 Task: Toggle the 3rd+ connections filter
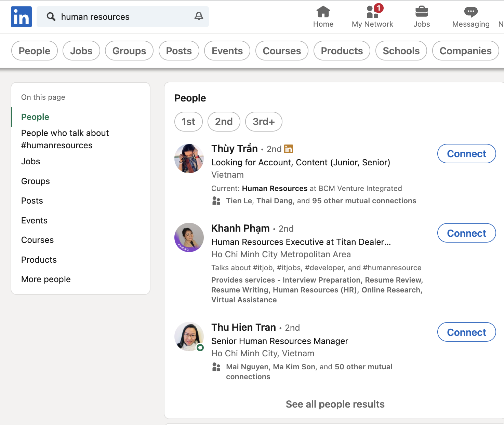coord(263,122)
